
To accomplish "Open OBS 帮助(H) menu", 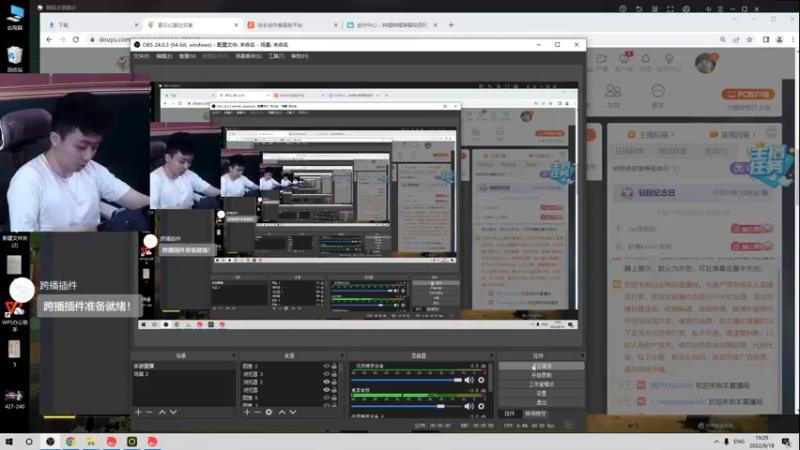I will coord(299,56).
